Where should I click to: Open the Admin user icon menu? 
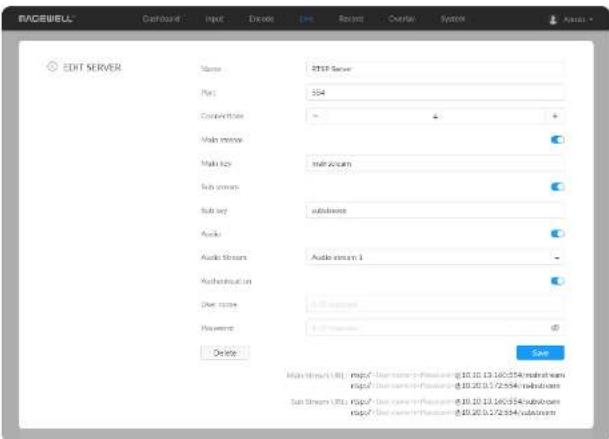[553, 19]
